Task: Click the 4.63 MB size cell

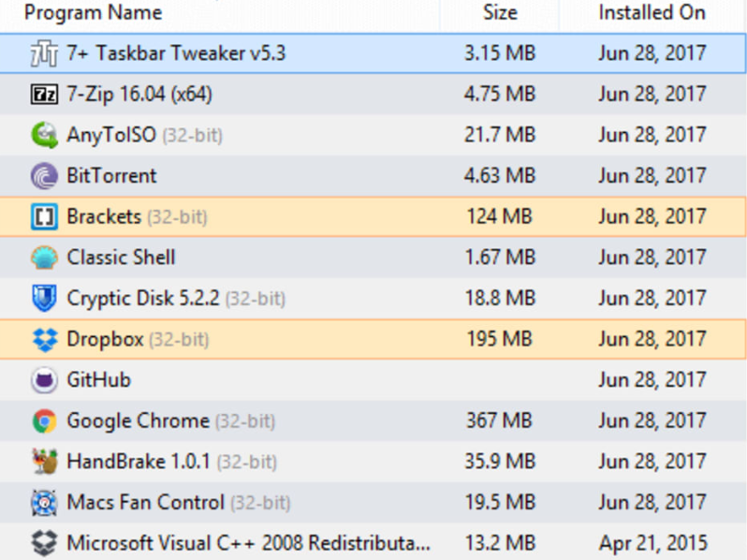Action: (500, 176)
